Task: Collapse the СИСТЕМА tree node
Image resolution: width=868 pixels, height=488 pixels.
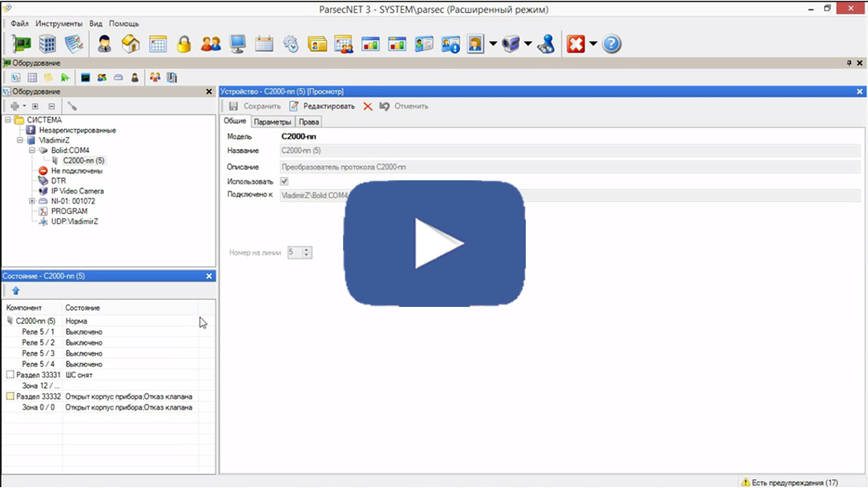Action: point(8,119)
